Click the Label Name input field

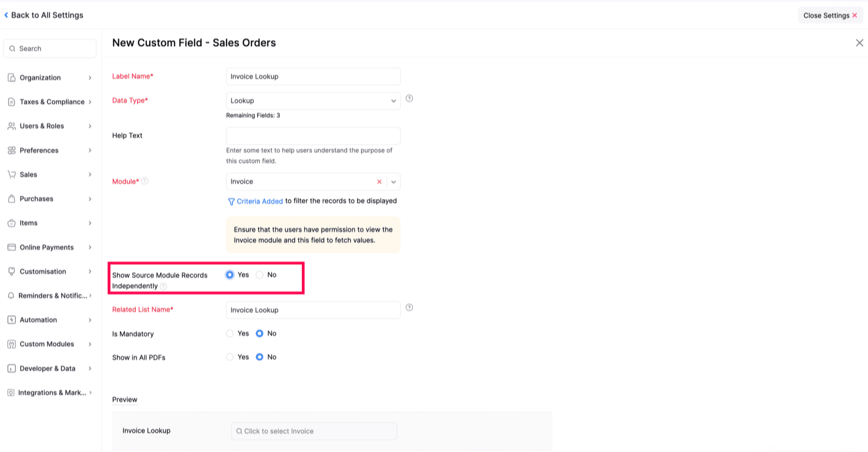click(313, 76)
